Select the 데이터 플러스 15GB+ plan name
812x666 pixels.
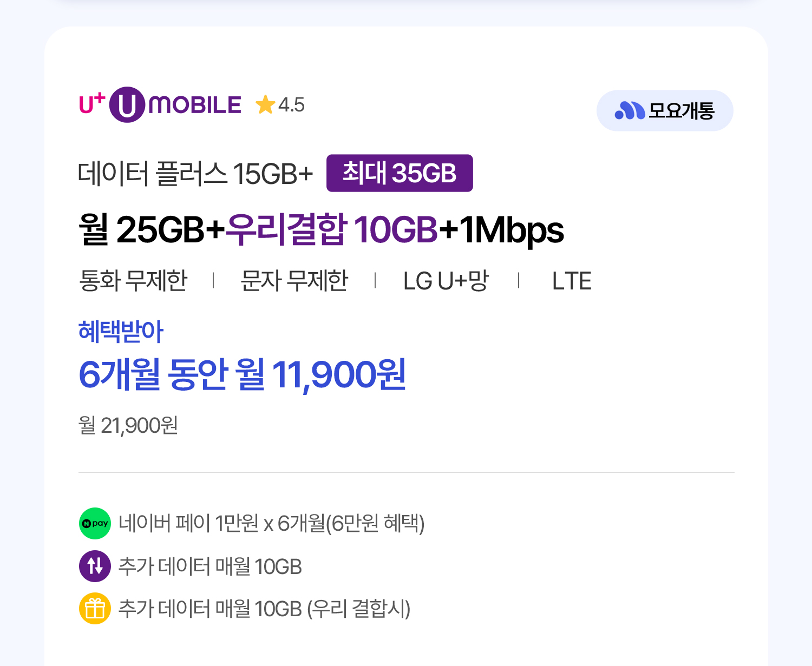pyautogui.click(x=195, y=174)
